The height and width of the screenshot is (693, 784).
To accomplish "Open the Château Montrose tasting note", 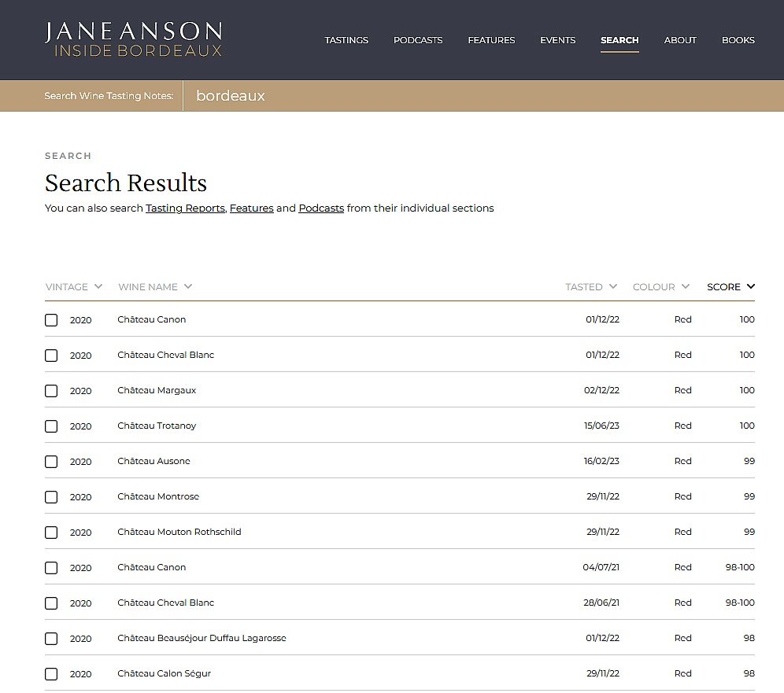I will coord(158,496).
